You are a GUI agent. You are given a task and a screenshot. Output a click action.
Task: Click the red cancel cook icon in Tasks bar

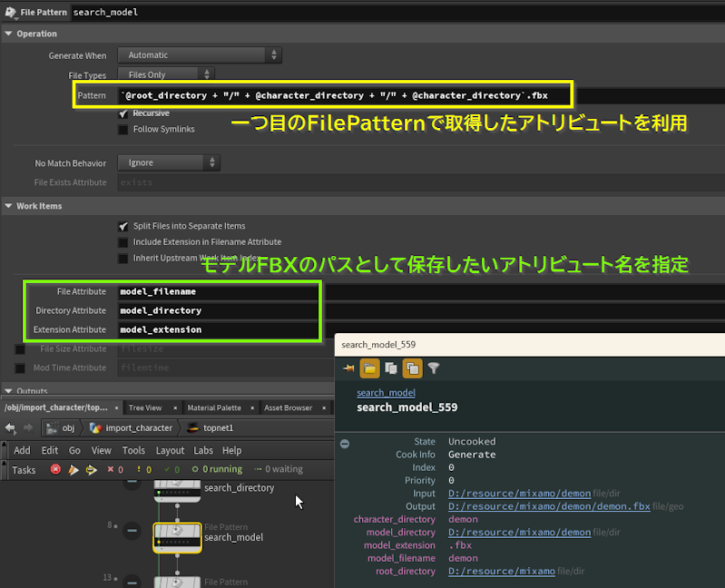click(x=55, y=470)
